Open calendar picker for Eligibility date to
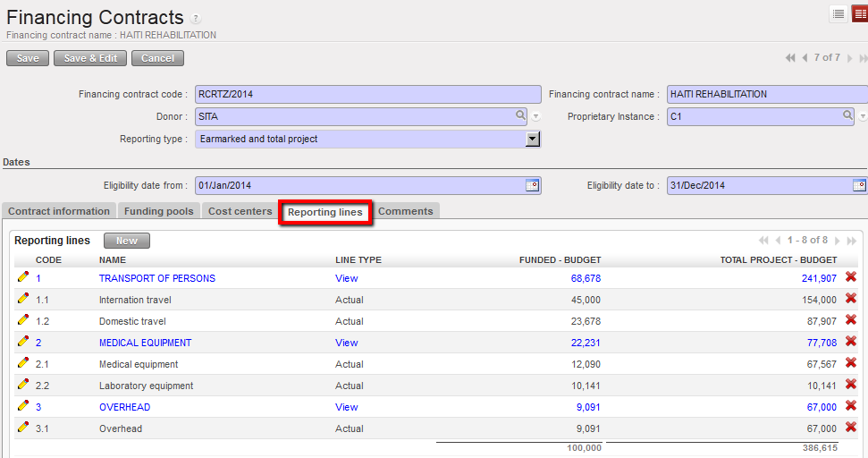The width and height of the screenshot is (868, 458). pos(858,185)
